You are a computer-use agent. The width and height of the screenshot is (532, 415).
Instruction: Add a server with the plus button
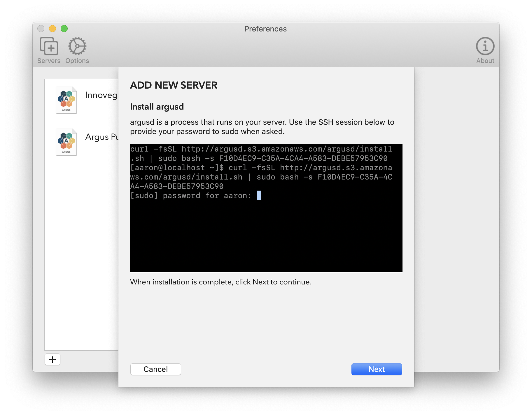[x=52, y=359]
